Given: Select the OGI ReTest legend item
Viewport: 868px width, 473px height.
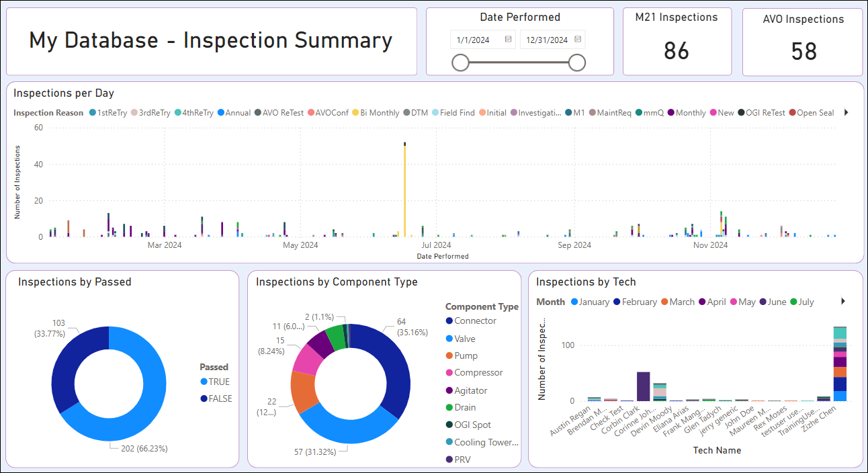Looking at the screenshot, I should click(761, 113).
